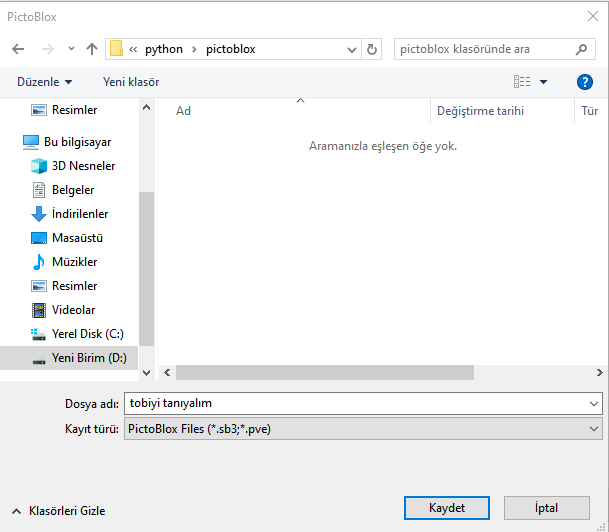Open the İndirilenler folder
The height and width of the screenshot is (532, 609).
[80, 214]
